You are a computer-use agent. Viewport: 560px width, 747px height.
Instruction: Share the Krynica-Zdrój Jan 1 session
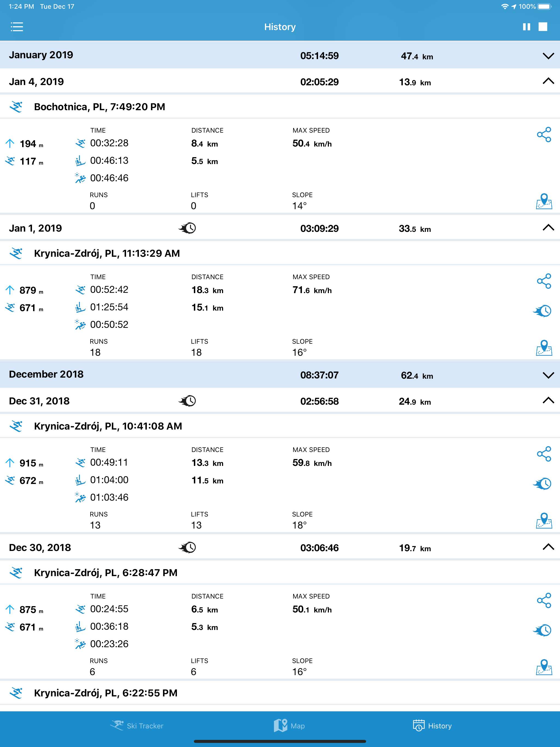(544, 281)
